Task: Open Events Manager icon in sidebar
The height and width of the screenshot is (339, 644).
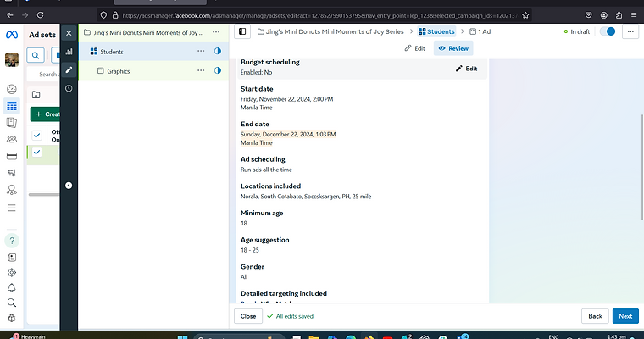Action: point(12,190)
